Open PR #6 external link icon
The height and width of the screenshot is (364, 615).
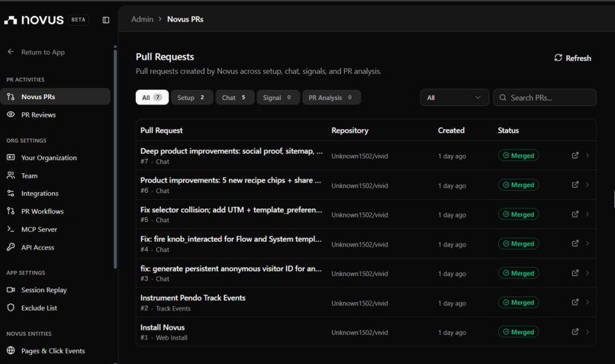click(575, 185)
